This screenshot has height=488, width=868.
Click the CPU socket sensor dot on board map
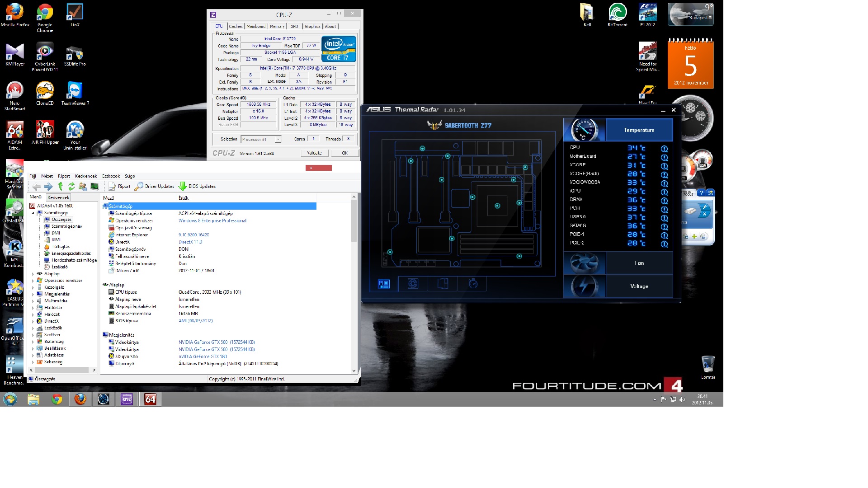tap(497, 206)
